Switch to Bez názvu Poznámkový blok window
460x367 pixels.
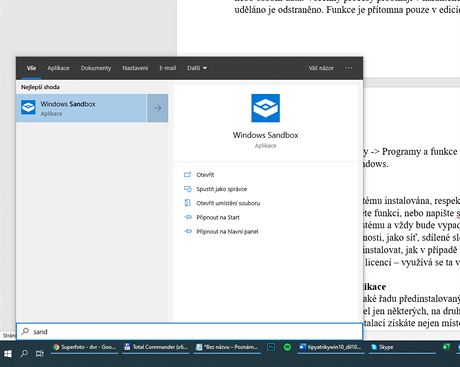pos(227,347)
